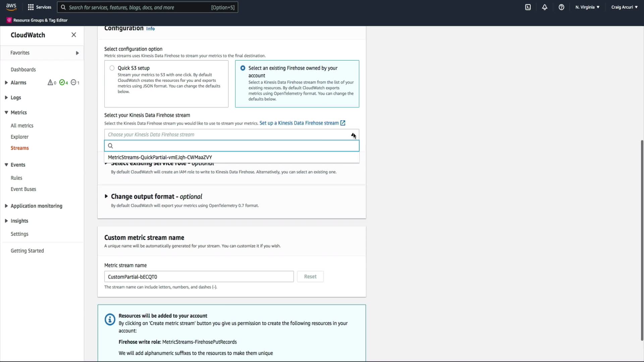
Task: Open the CloudShell terminal icon
Action: [x=528, y=7]
